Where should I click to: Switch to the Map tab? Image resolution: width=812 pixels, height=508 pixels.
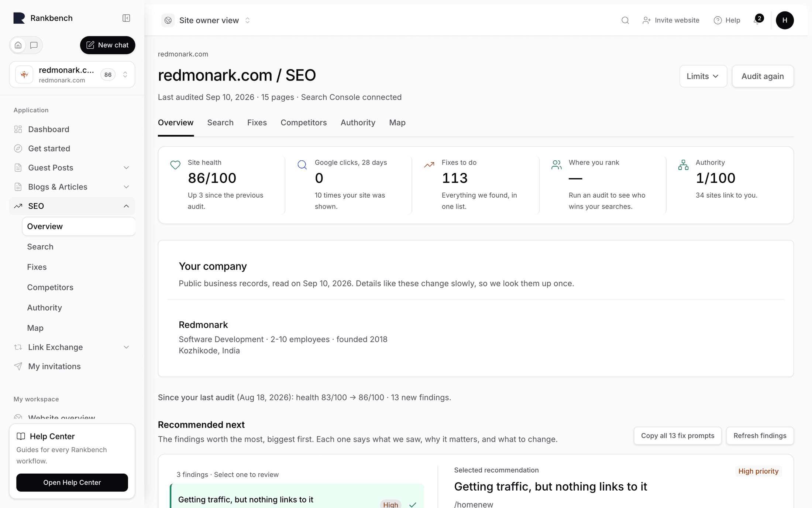pyautogui.click(x=397, y=123)
